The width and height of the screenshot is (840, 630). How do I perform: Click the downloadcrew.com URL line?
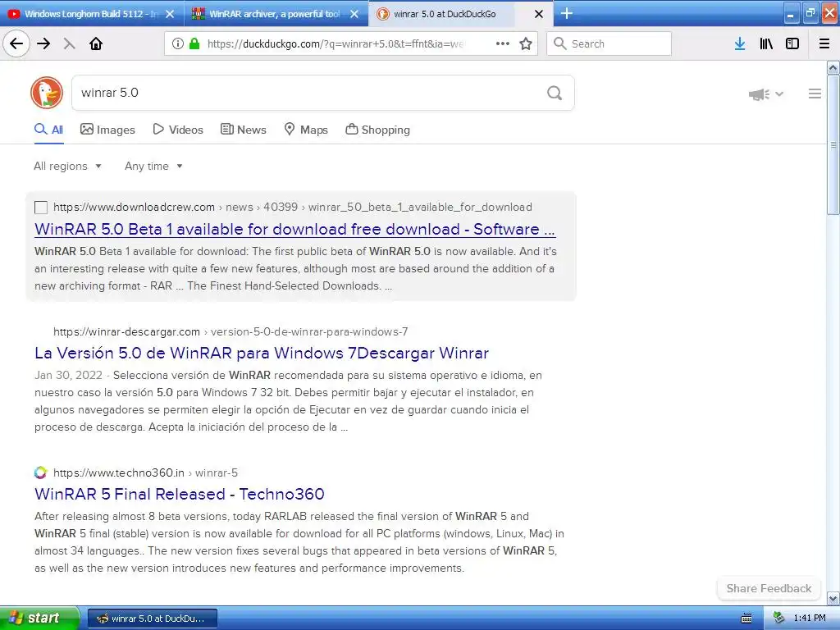tap(293, 208)
